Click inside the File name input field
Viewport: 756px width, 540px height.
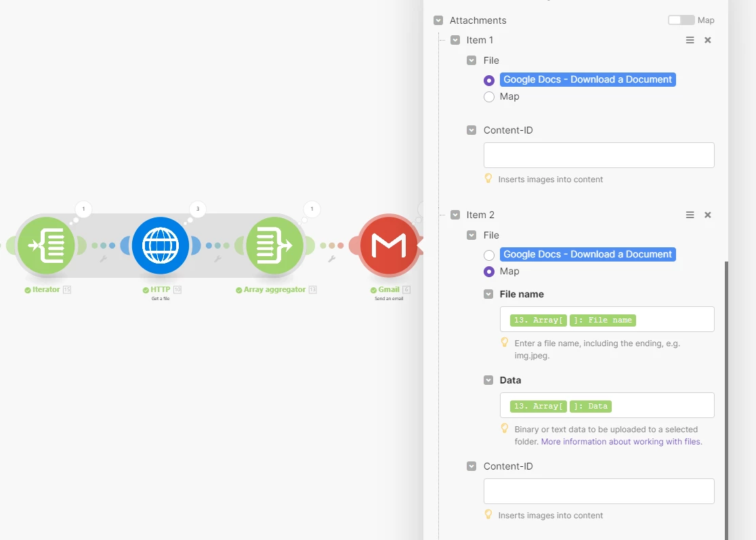607,319
